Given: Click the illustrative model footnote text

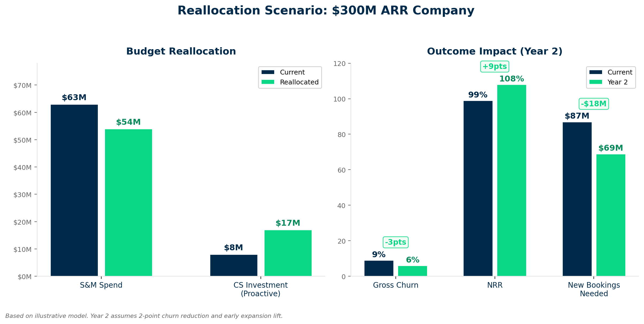Looking at the screenshot, I should (145, 315).
